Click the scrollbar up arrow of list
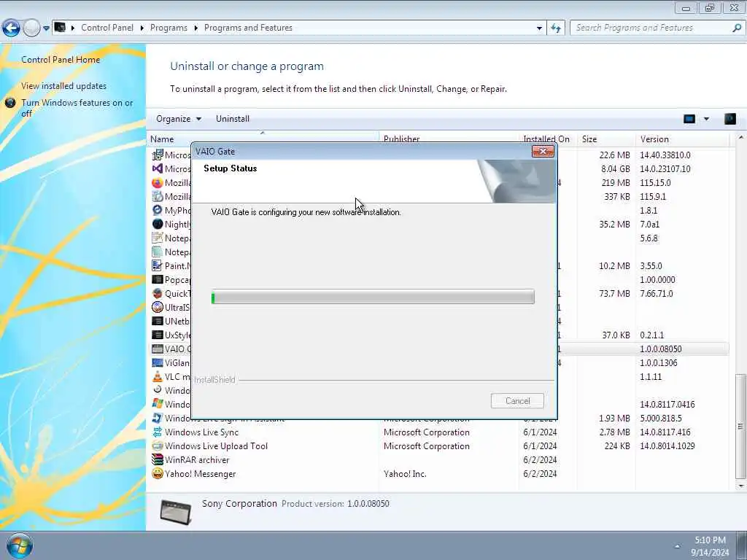747x560 pixels. [x=740, y=138]
